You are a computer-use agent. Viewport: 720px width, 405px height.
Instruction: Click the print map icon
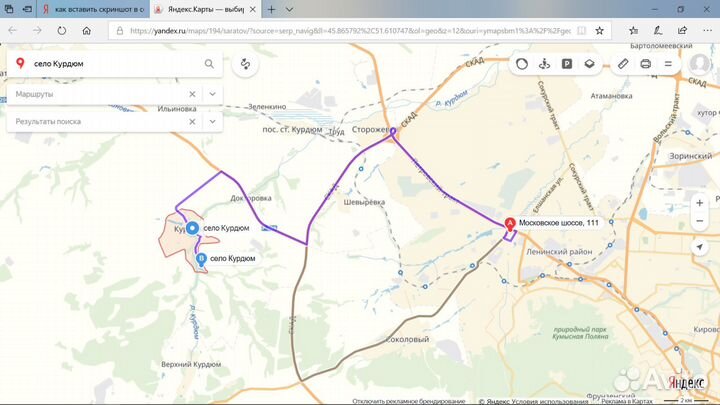coord(645,64)
